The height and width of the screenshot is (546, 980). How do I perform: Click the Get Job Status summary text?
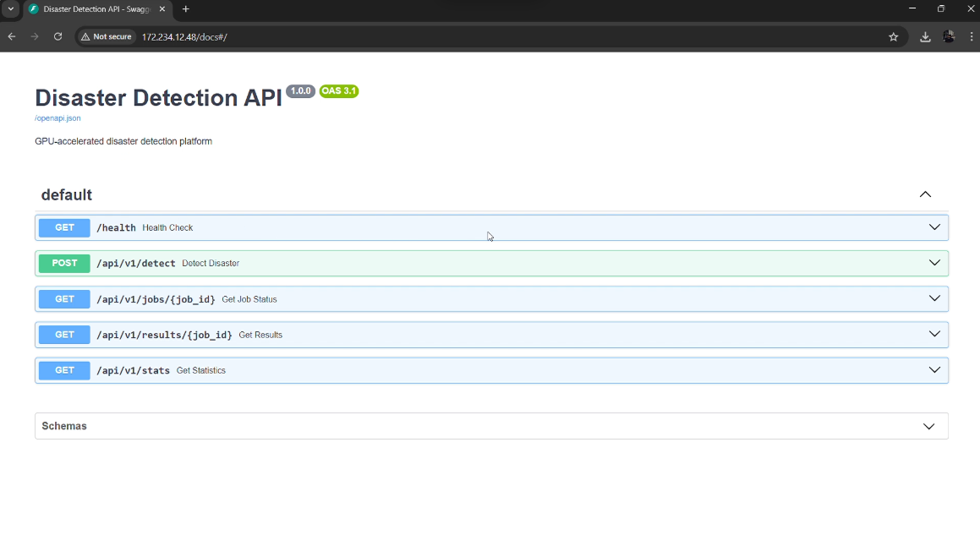click(x=249, y=299)
